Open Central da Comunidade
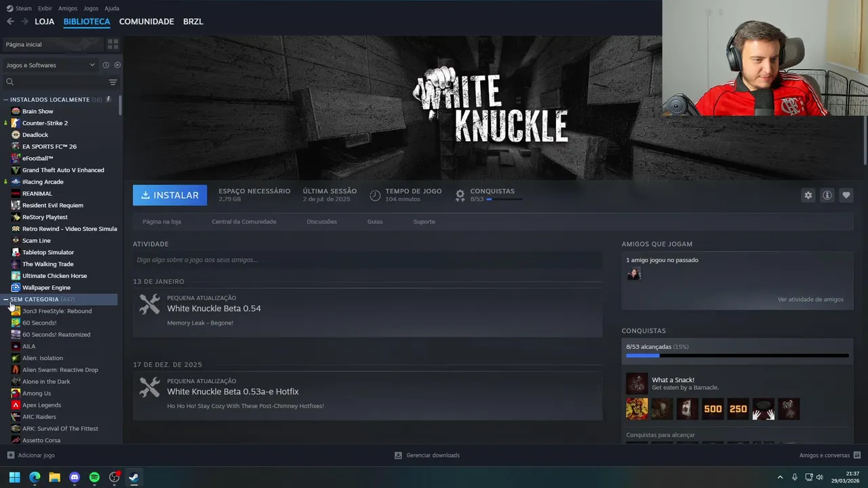The image size is (868, 488). tap(243, 222)
